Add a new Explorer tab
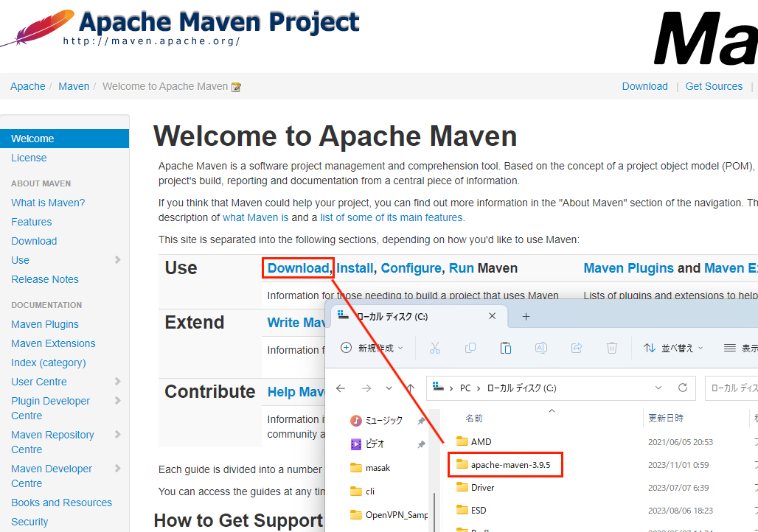This screenshot has width=758, height=532. pos(526,317)
